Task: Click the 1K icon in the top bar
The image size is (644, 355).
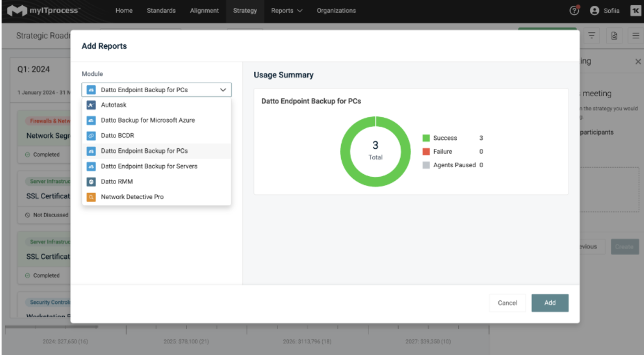Action: [x=635, y=11]
